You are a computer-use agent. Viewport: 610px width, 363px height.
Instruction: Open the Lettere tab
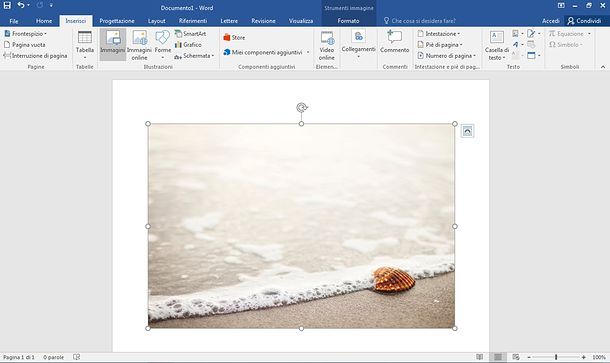[229, 21]
